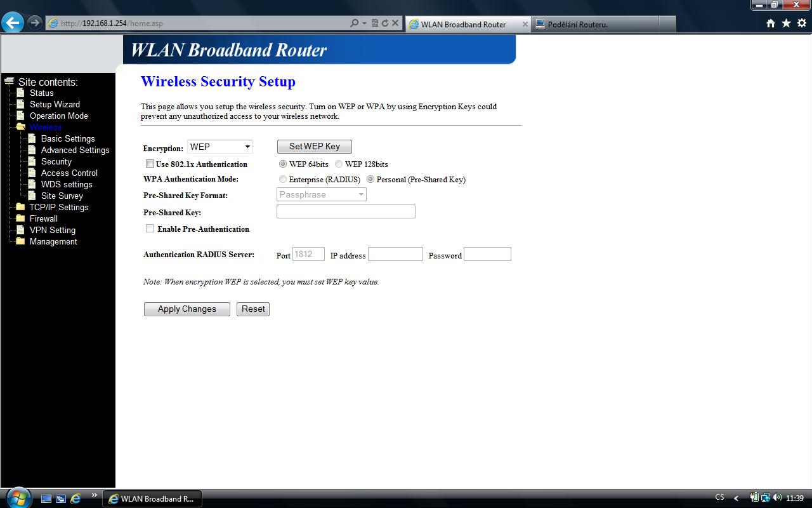
Task: Click the RADIUS Port field showing 1812
Action: pos(308,254)
